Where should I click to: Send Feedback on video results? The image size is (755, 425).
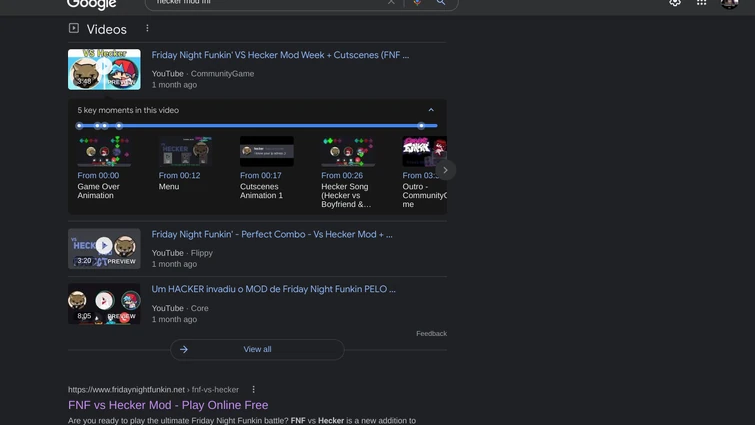point(431,334)
